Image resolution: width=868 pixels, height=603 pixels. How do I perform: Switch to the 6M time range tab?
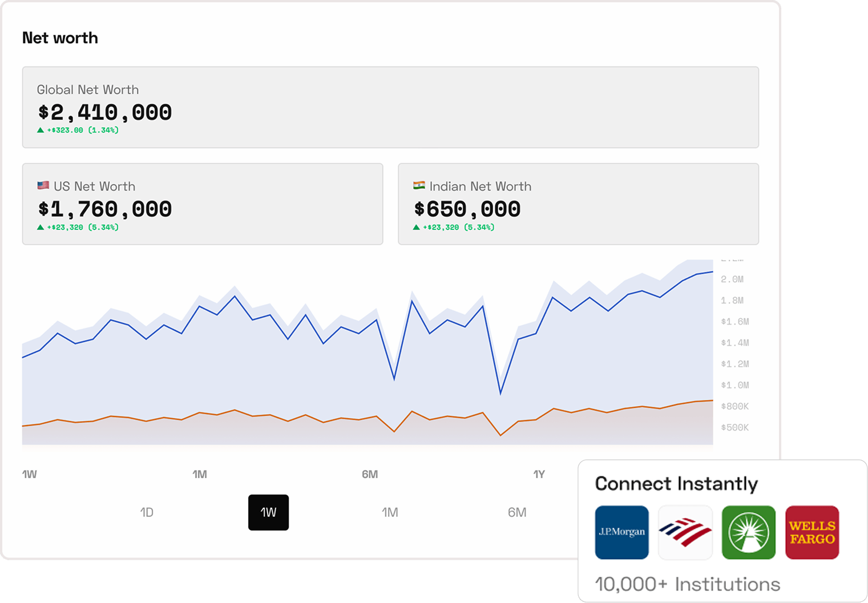point(517,512)
